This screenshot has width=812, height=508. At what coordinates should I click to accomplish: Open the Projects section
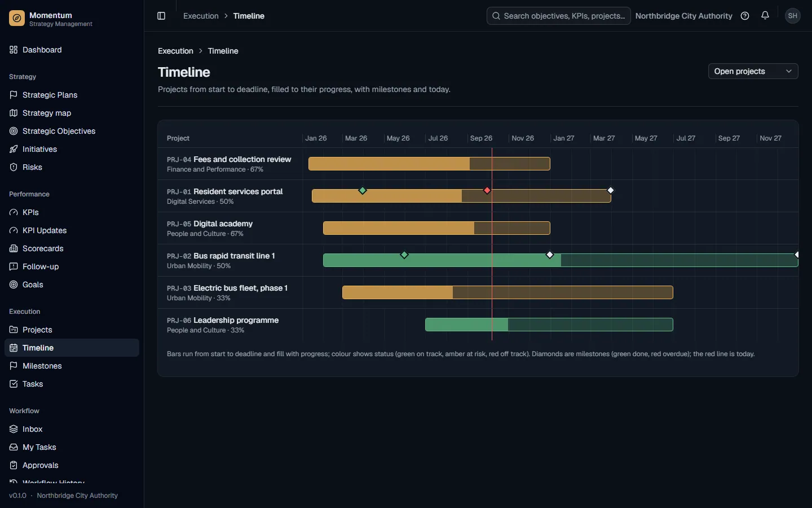[x=72, y=330]
